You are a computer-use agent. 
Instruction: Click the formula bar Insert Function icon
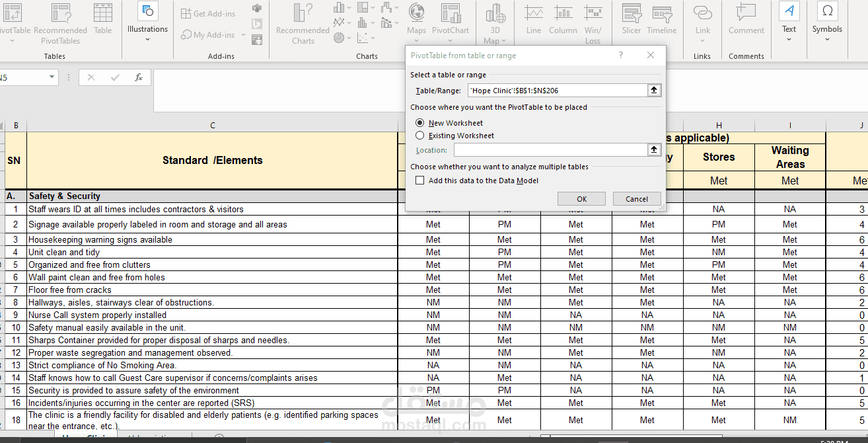(x=139, y=77)
